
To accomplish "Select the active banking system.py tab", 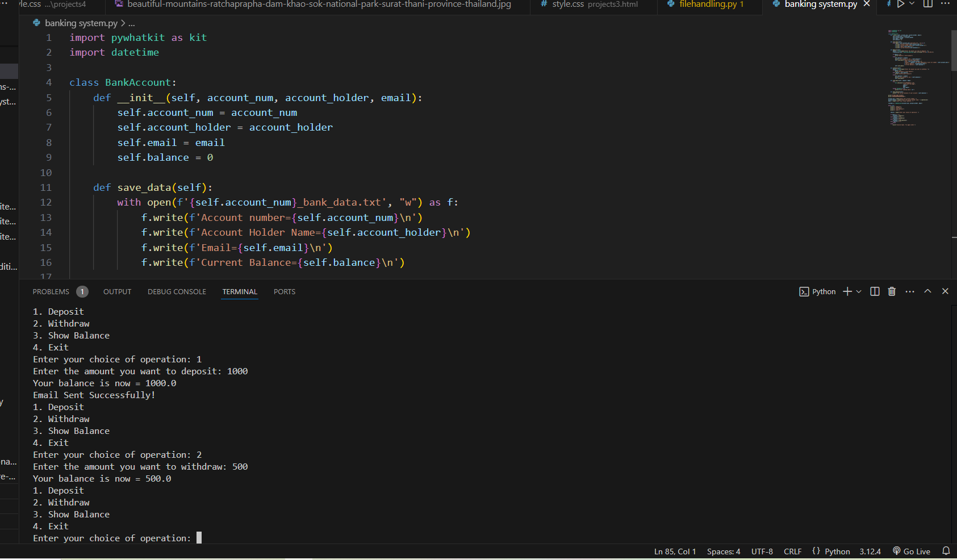I will coord(820,4).
